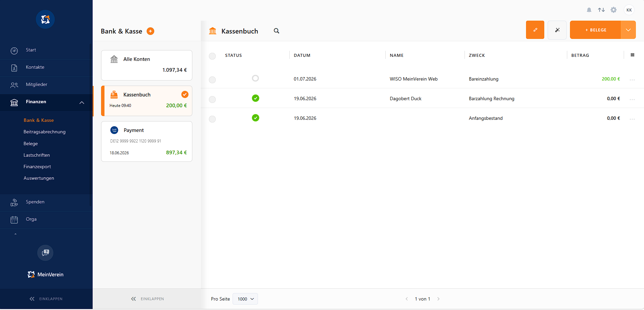The height and width of the screenshot is (310, 644).
Task: Click the magic wand button
Action: [557, 30]
